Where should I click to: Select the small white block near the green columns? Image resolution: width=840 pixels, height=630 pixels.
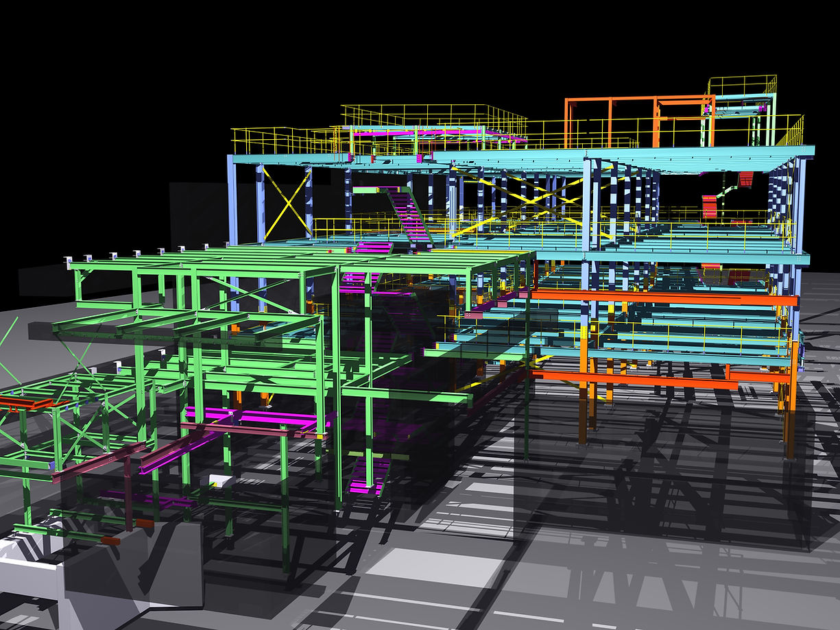[x=221, y=481]
